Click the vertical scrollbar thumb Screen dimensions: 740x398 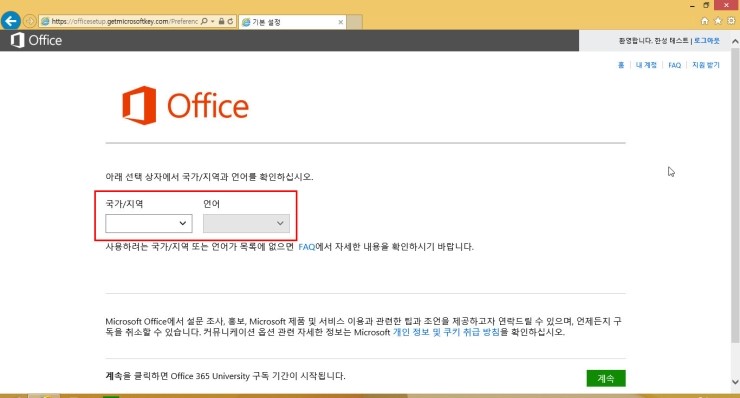[735, 194]
